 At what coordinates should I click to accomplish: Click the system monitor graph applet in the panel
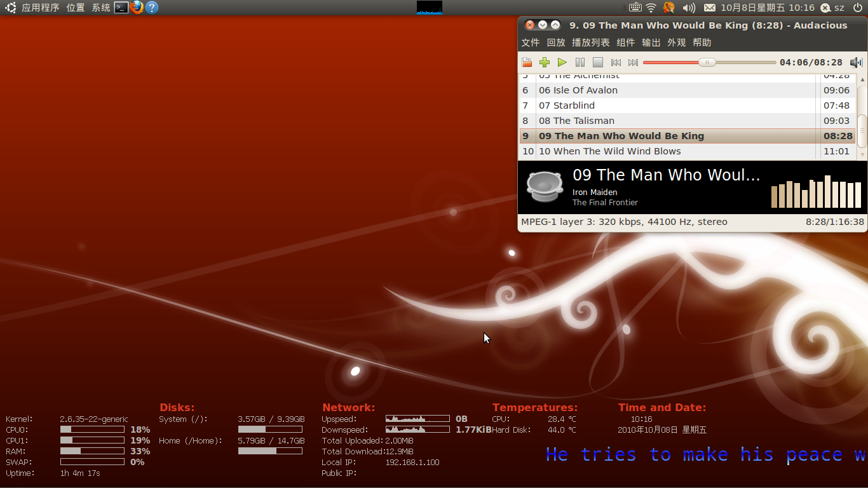tap(430, 8)
